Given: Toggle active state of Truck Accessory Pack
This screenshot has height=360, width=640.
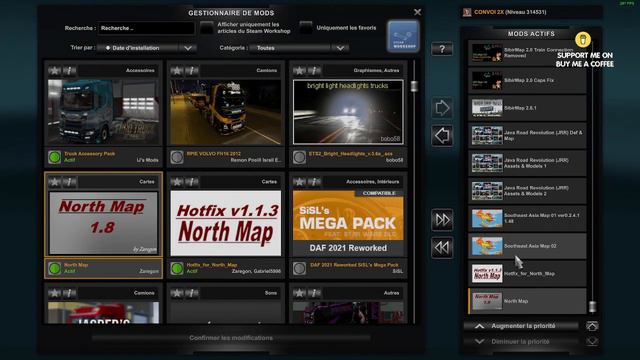Looking at the screenshot, I should 54,157.
